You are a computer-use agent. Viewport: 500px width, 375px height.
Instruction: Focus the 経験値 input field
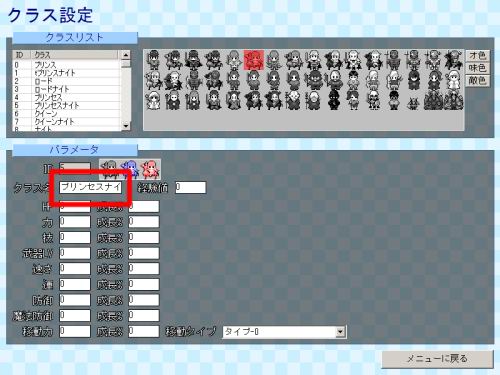[x=190, y=187]
